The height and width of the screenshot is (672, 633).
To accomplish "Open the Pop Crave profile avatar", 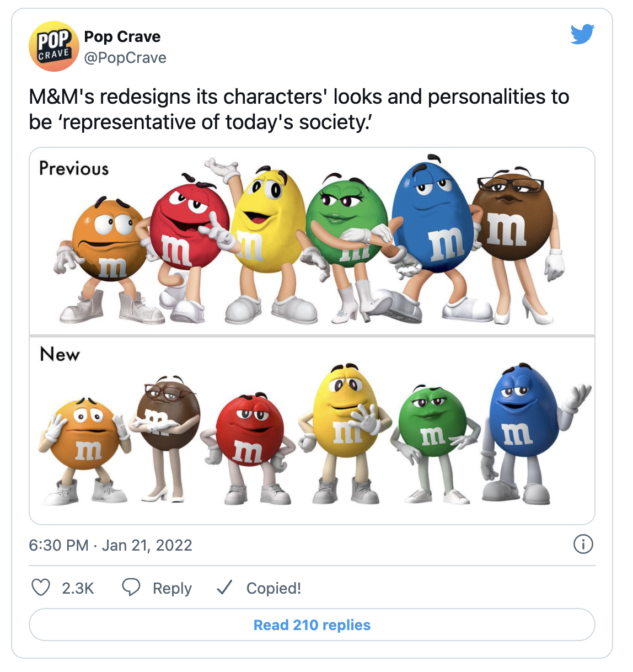I will (54, 46).
